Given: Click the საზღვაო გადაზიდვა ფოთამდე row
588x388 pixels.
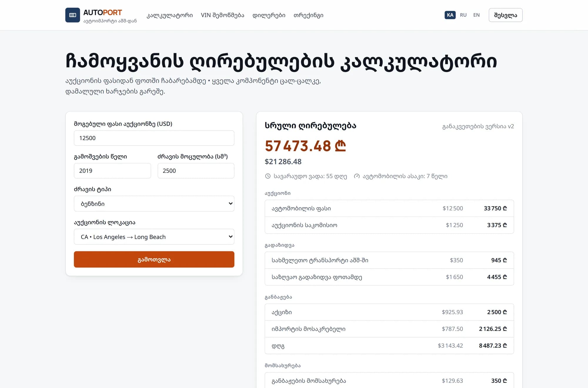Looking at the screenshot, I should [x=389, y=277].
